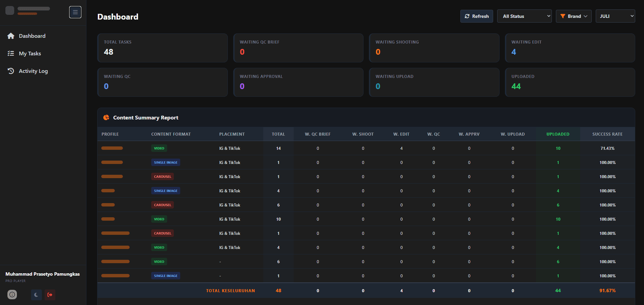Viewport: 644px width, 305px height.
Task: Click the Content Summary Report title
Action: (x=146, y=117)
